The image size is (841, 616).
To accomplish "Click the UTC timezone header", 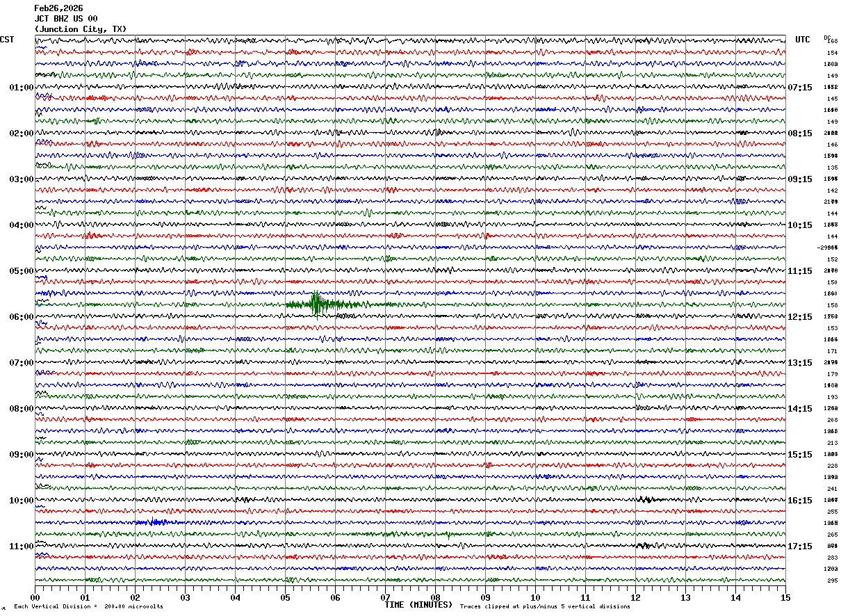I will pyautogui.click(x=803, y=40).
